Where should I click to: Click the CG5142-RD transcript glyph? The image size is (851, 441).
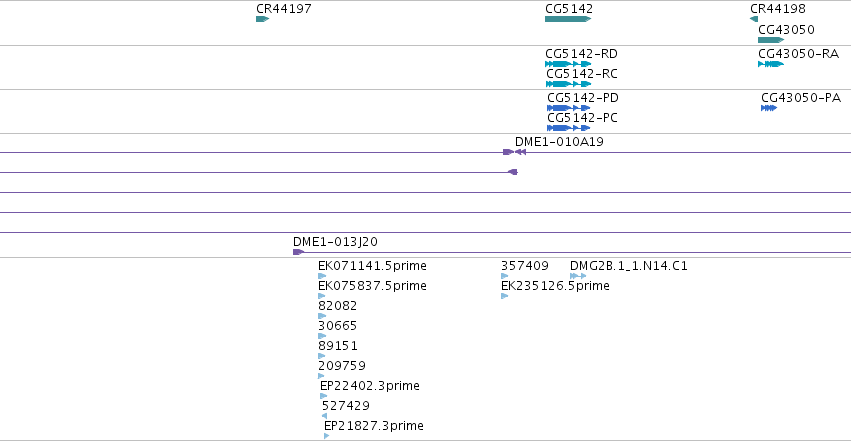click(568, 64)
